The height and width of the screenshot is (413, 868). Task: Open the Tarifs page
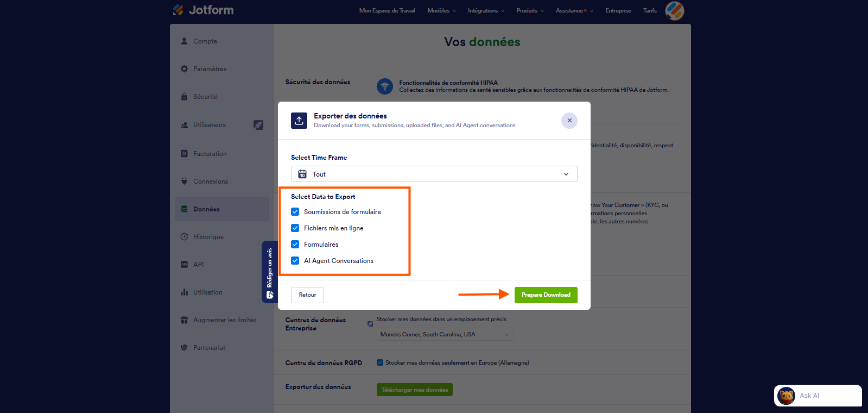[x=650, y=10]
